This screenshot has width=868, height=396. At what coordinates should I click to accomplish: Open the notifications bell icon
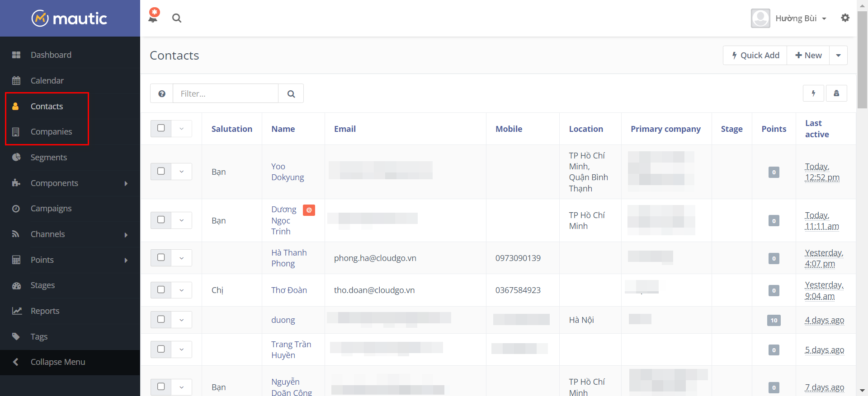click(153, 17)
